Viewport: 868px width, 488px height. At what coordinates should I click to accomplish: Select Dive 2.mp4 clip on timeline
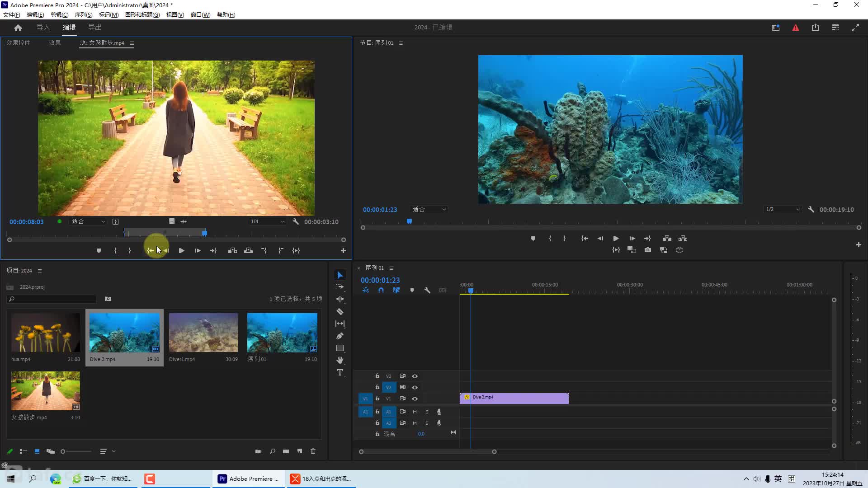coord(514,398)
